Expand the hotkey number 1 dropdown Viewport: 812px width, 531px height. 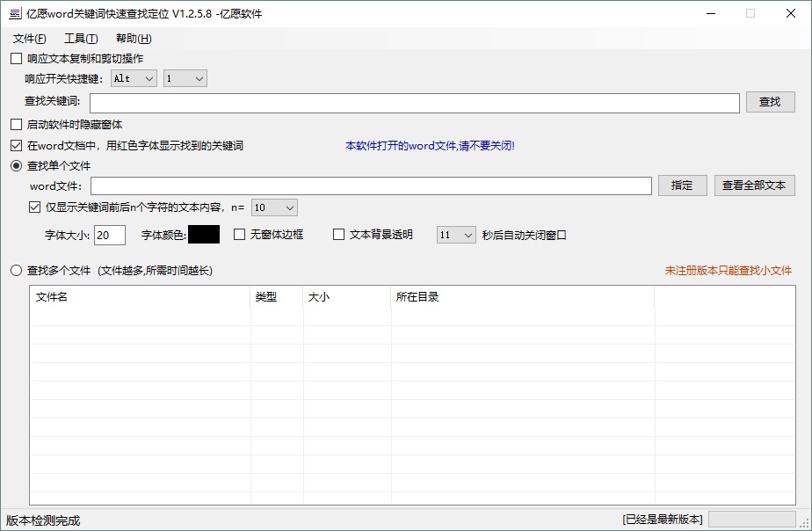coord(185,79)
